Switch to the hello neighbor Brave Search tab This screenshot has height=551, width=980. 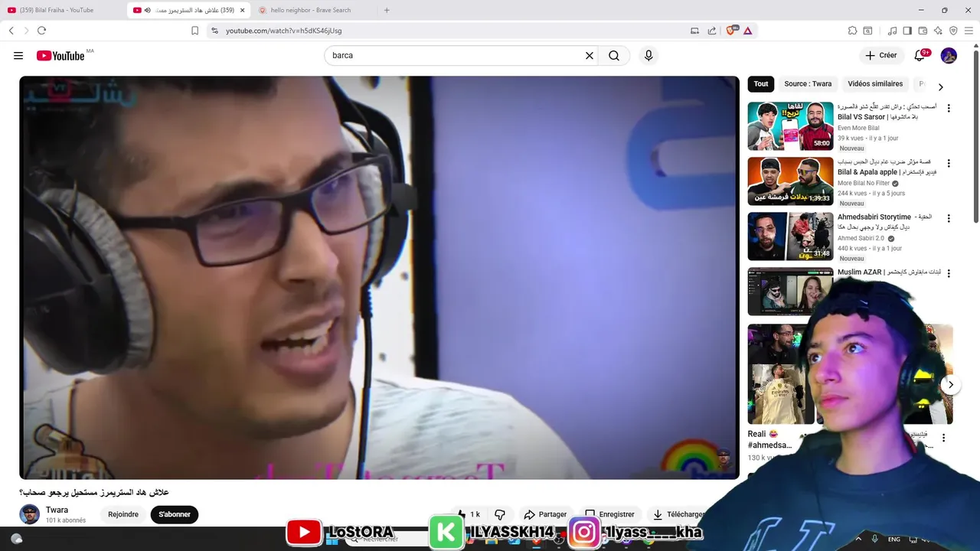click(x=312, y=10)
